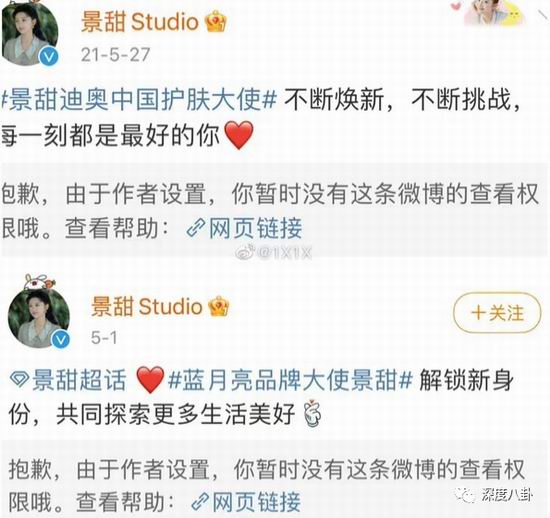Click crown icon beside first 景甜 Studio
The image size is (550, 518).
click(216, 22)
